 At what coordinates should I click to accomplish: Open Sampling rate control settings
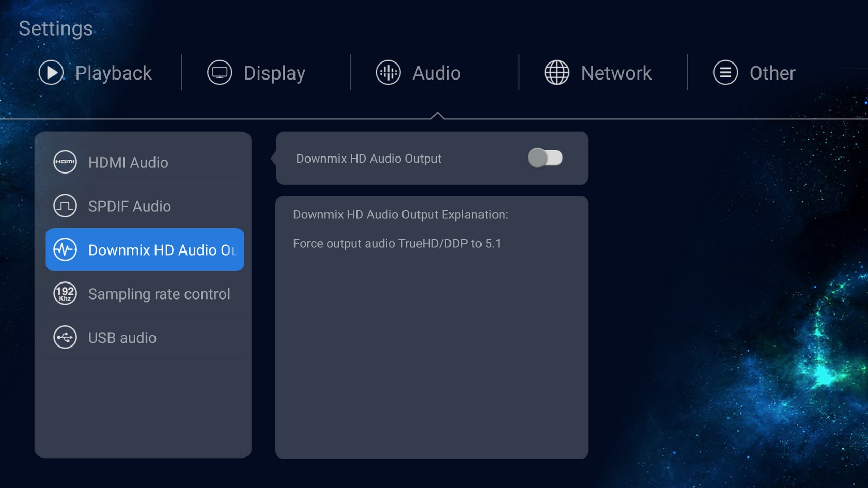[x=145, y=294]
